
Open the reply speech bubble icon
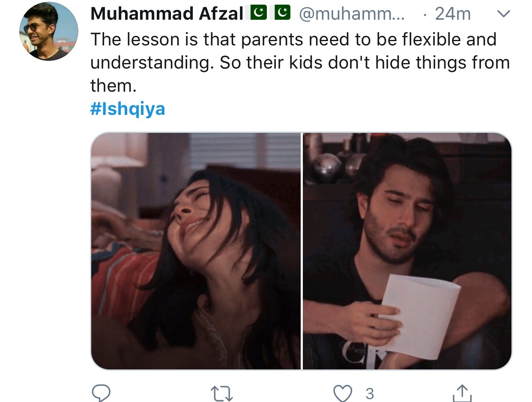[102, 392]
